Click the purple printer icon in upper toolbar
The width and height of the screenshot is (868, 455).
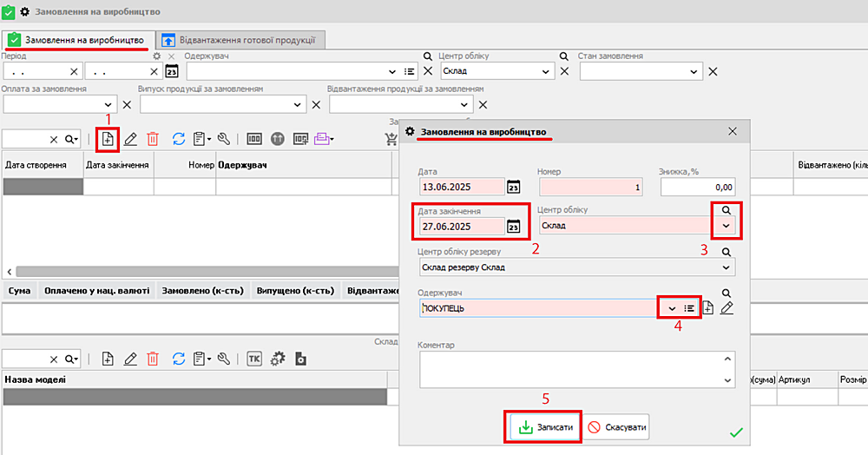click(322, 138)
